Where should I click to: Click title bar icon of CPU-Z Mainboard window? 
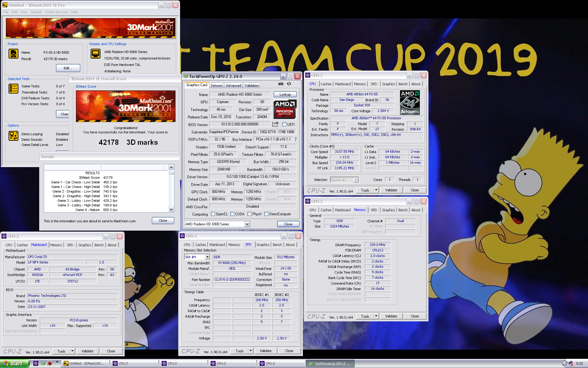4,236
